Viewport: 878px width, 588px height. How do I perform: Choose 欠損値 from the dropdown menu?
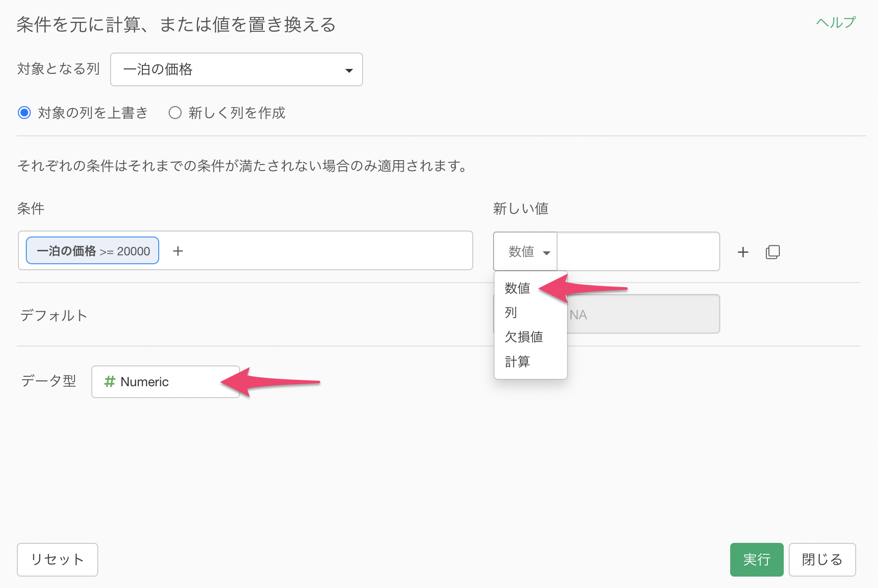tap(524, 337)
